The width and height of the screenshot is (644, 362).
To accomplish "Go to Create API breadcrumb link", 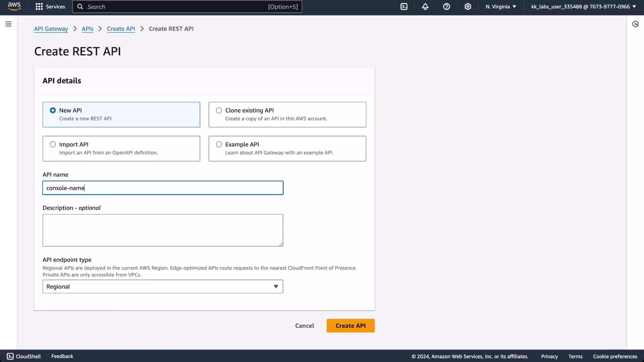I will (121, 29).
